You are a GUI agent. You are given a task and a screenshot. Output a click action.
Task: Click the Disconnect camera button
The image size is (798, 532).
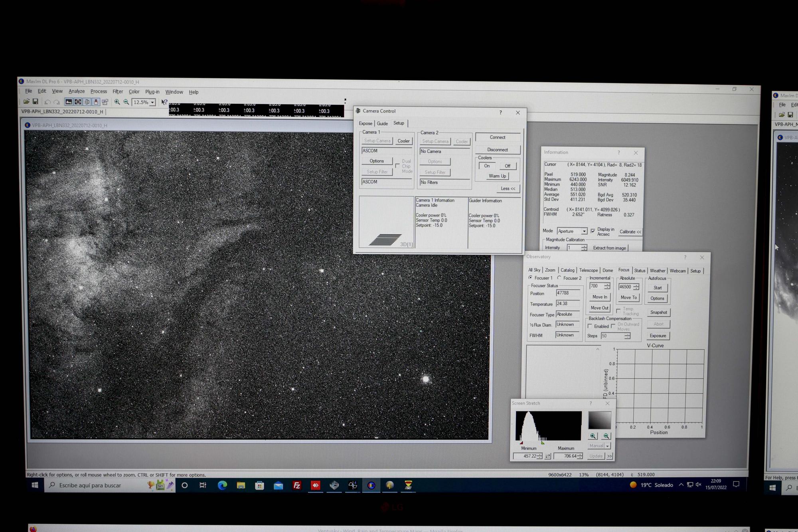pos(498,150)
